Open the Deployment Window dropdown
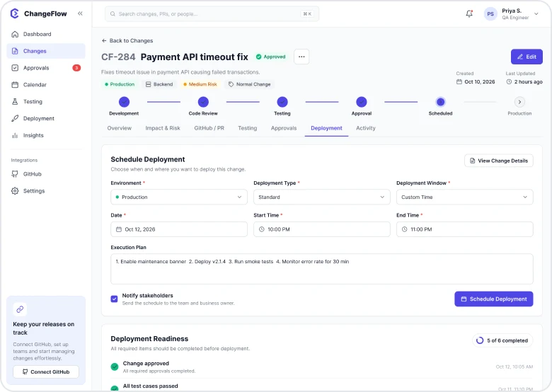552x392 pixels. (465, 197)
